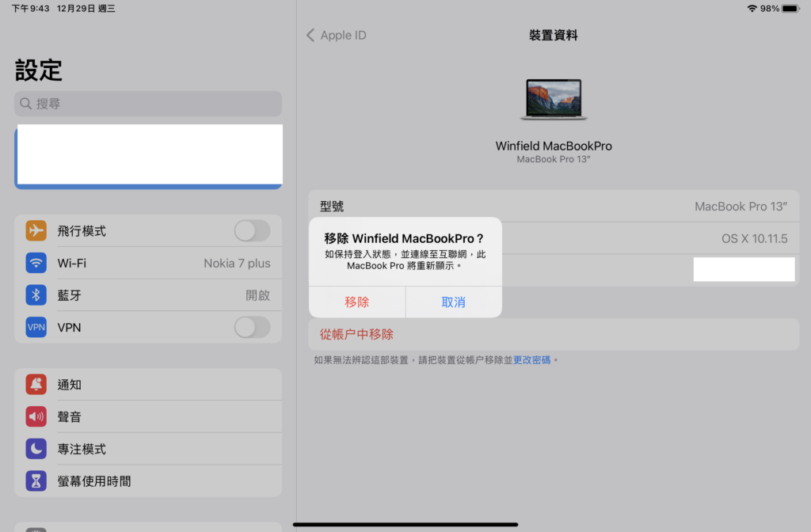The width and height of the screenshot is (811, 532).
Task: Tap the 型號 row label
Action: pos(332,207)
